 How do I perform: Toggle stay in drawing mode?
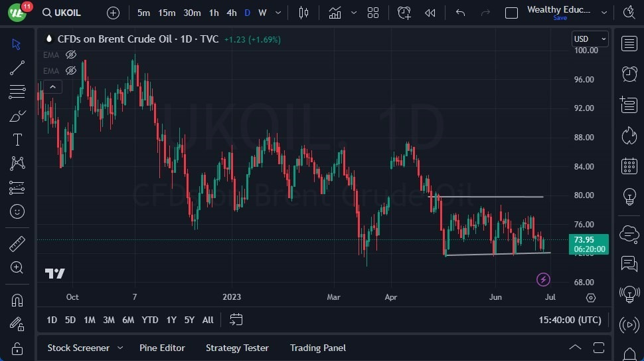[x=17, y=324]
